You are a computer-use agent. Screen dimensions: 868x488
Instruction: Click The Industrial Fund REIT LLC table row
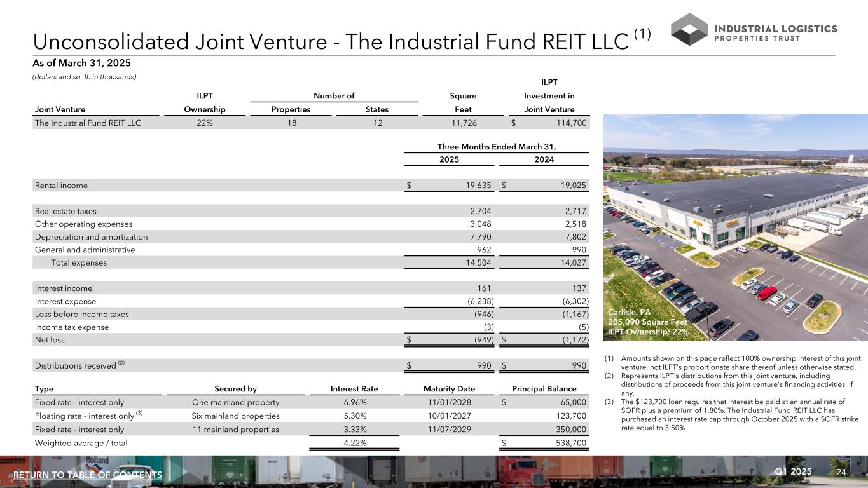coord(88,123)
